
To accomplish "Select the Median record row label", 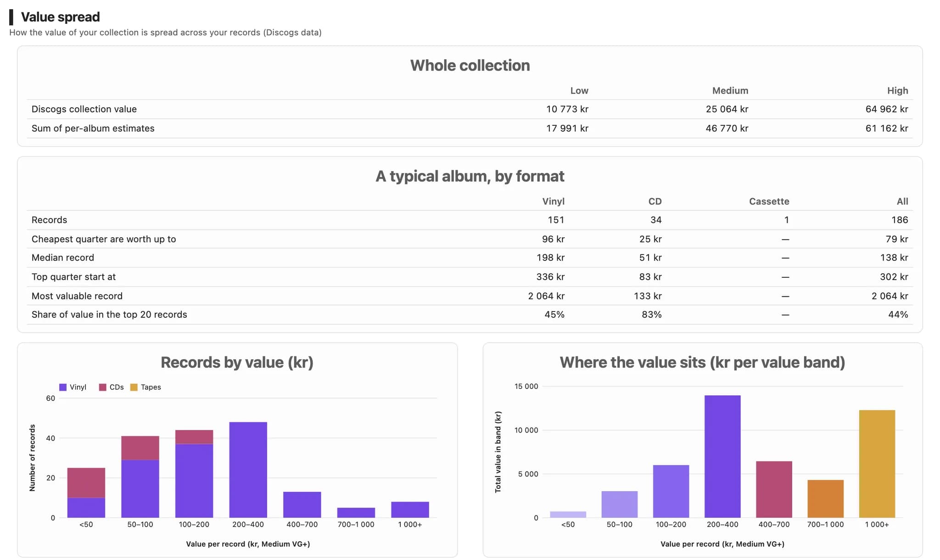I will pyautogui.click(x=63, y=258).
